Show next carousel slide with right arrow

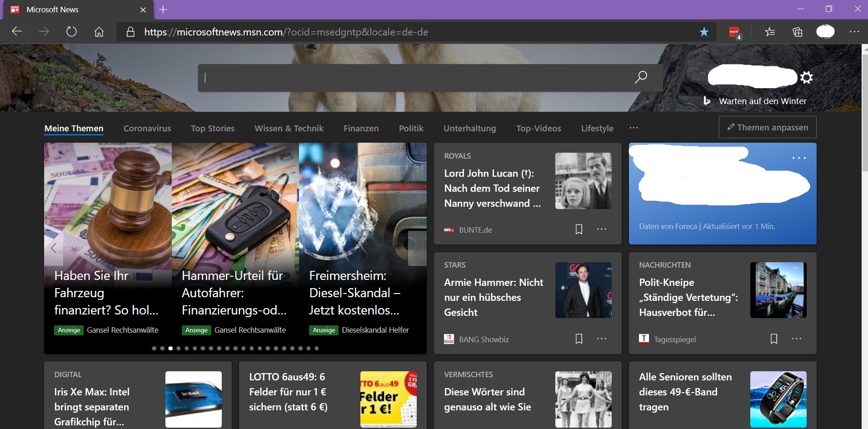[417, 248]
